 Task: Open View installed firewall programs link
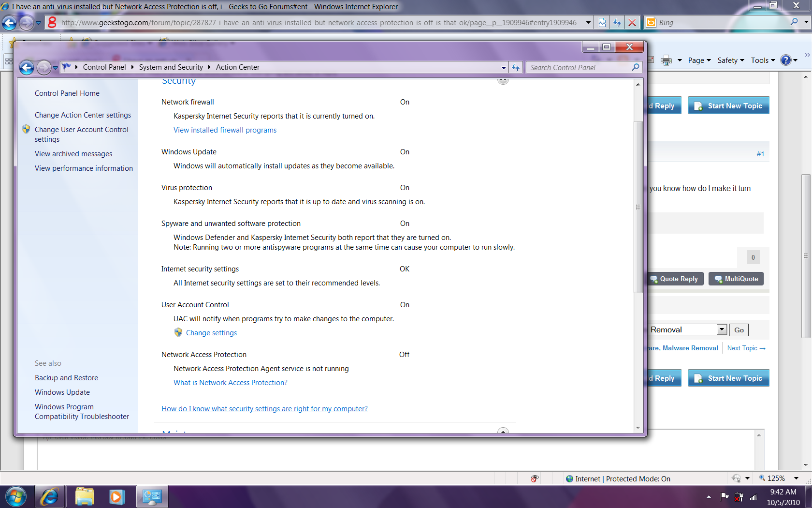pos(225,130)
